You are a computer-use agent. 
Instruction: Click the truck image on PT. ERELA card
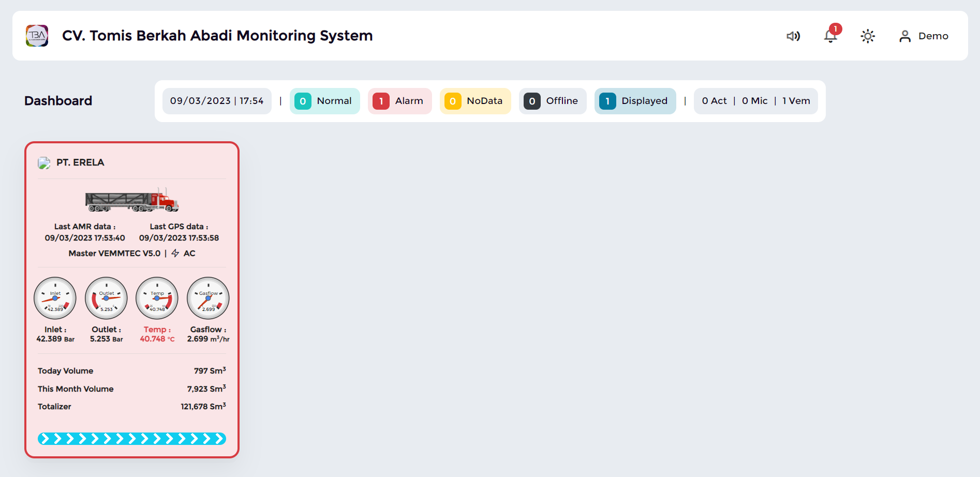point(132,201)
